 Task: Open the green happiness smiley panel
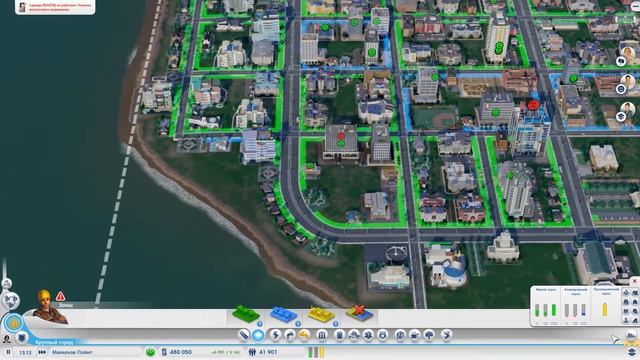151,352
